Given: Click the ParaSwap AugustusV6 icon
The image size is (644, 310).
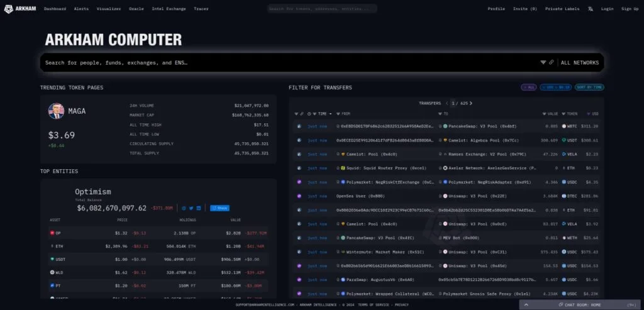Looking at the screenshot, I should pyautogui.click(x=343, y=280).
